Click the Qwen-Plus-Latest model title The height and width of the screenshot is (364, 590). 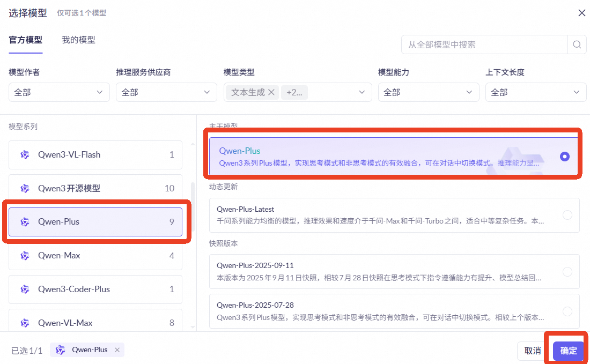point(245,209)
